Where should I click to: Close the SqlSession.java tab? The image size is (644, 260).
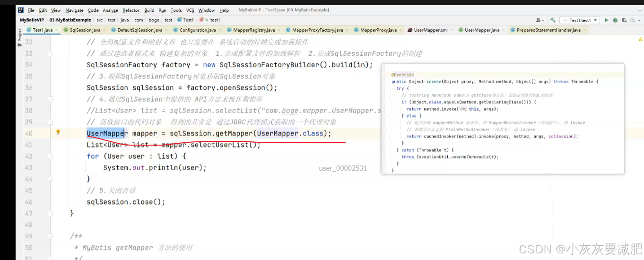point(105,30)
